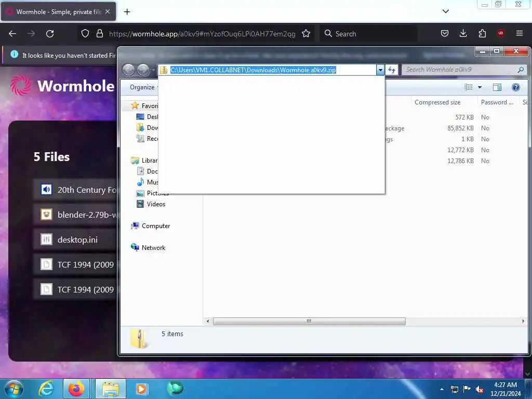Click the 572 KB compressed size cell
Screen dimensions: 532x399
464,117
